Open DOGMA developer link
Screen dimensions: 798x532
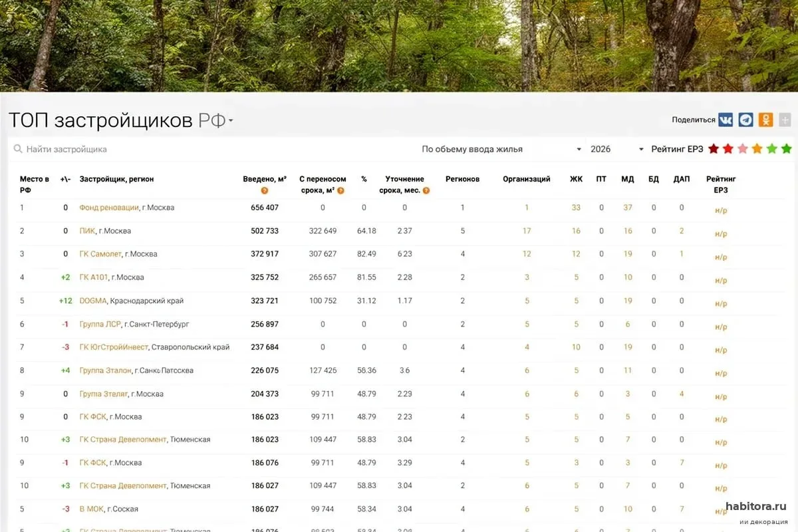[x=93, y=301]
